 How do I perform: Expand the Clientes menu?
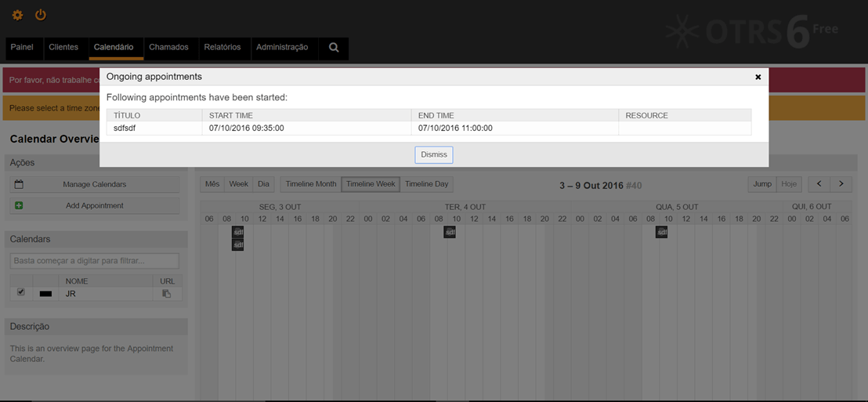point(63,48)
